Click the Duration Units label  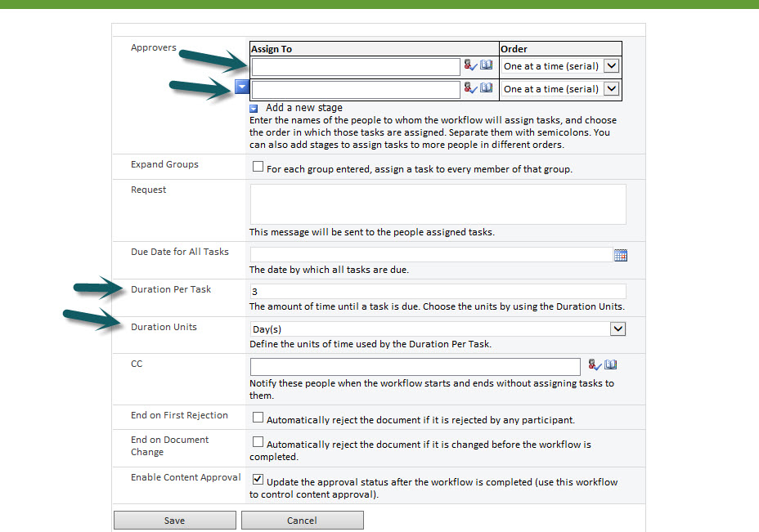[164, 327]
